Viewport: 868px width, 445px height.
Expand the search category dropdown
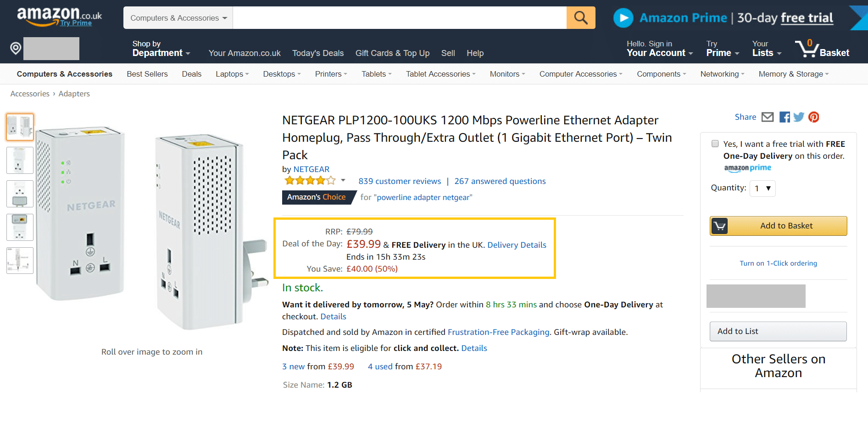[178, 18]
